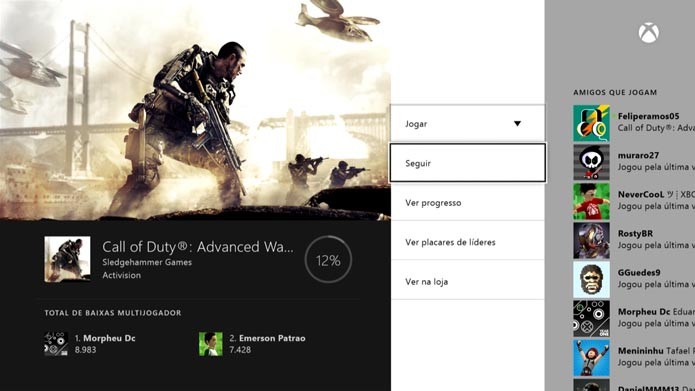Click the Jogar button label
Screen dimensions: 695x391
pos(416,124)
